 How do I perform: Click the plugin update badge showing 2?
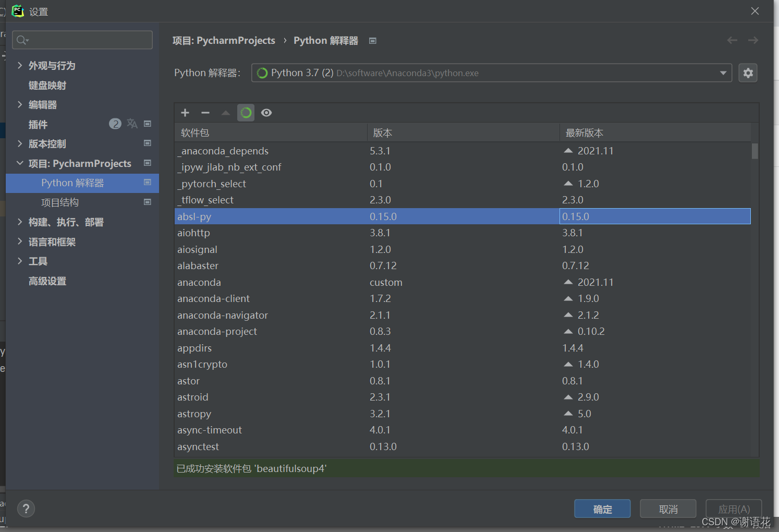(x=115, y=124)
